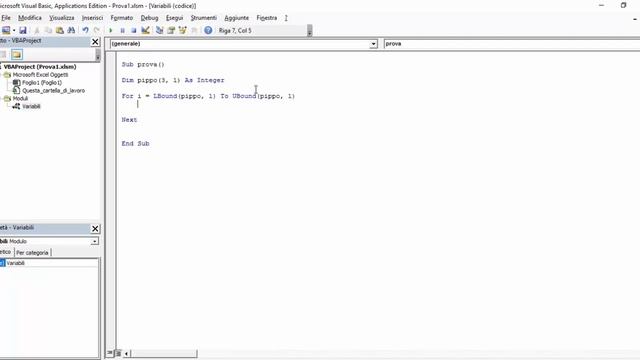Switch to the alphabetic properties tab
The height and width of the screenshot is (360, 640).
(6, 252)
